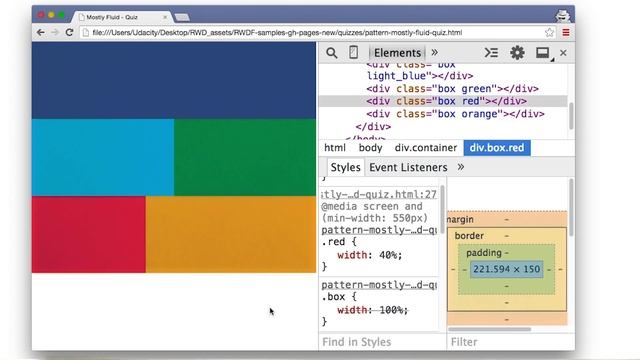Image resolution: width=640 pixels, height=360 pixels.
Task: Open a new browser tab
Action: [x=182, y=17]
